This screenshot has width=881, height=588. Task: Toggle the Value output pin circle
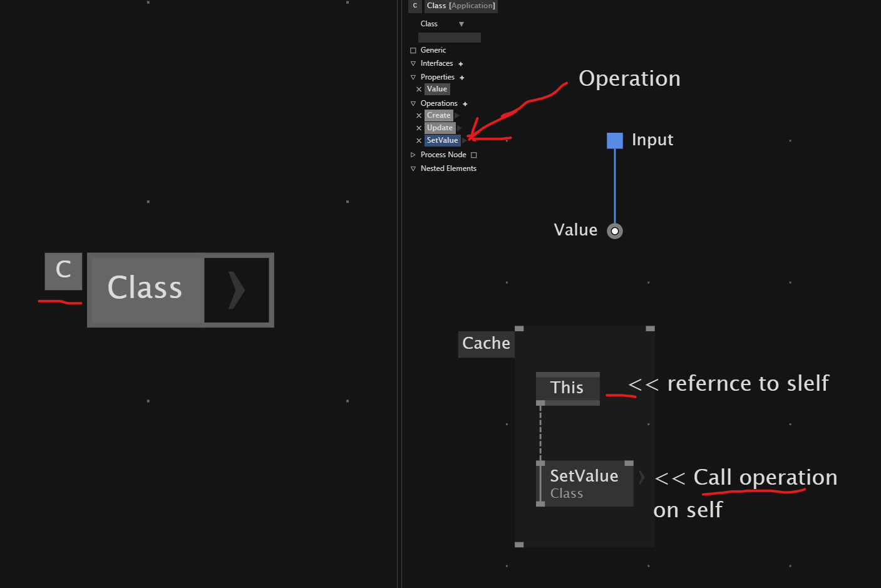pyautogui.click(x=615, y=231)
